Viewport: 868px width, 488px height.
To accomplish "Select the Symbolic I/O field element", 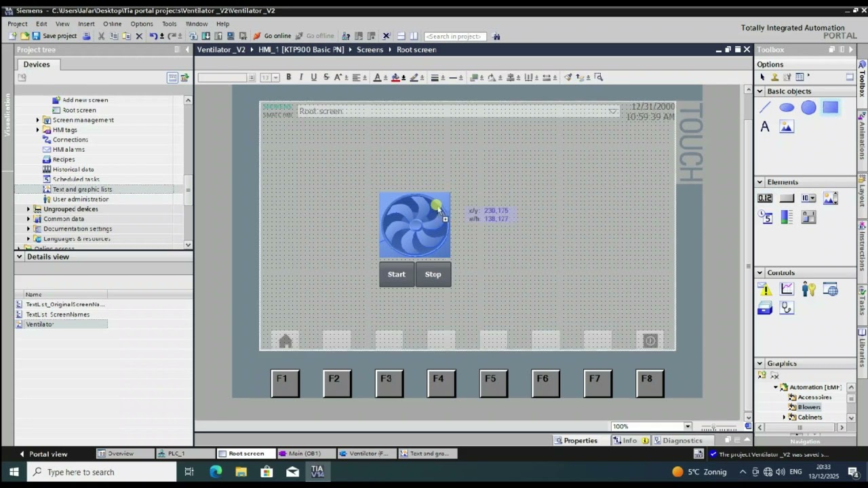I will click(x=808, y=199).
